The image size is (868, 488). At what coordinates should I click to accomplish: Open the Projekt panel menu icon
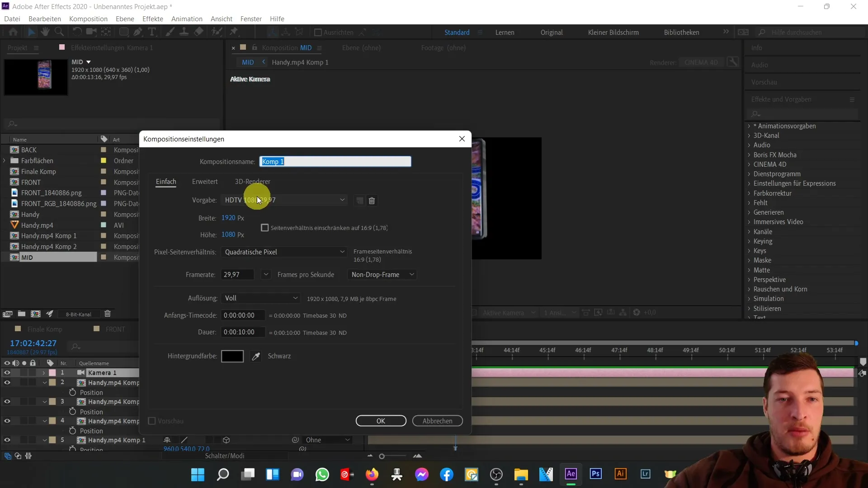point(36,48)
